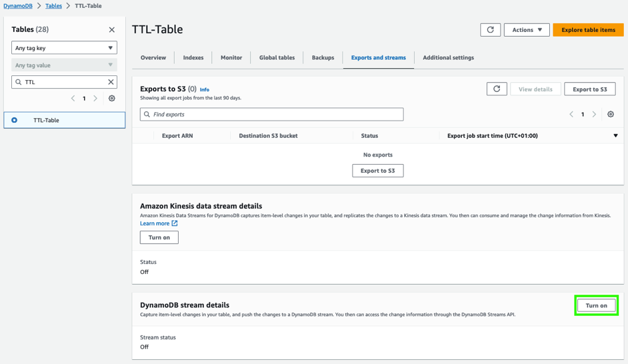
Task: Clear the TTL search field
Action: (111, 82)
